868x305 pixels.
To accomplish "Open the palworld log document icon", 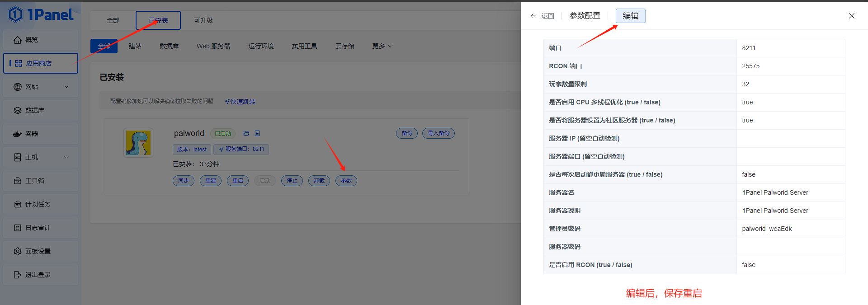I will pos(257,133).
